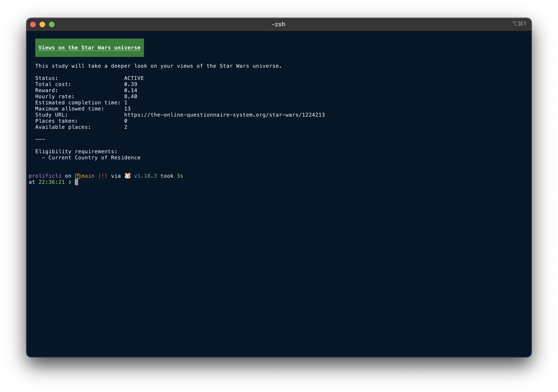The image size is (558, 392).
Task: Click the green study title banner
Action: pyautogui.click(x=89, y=47)
